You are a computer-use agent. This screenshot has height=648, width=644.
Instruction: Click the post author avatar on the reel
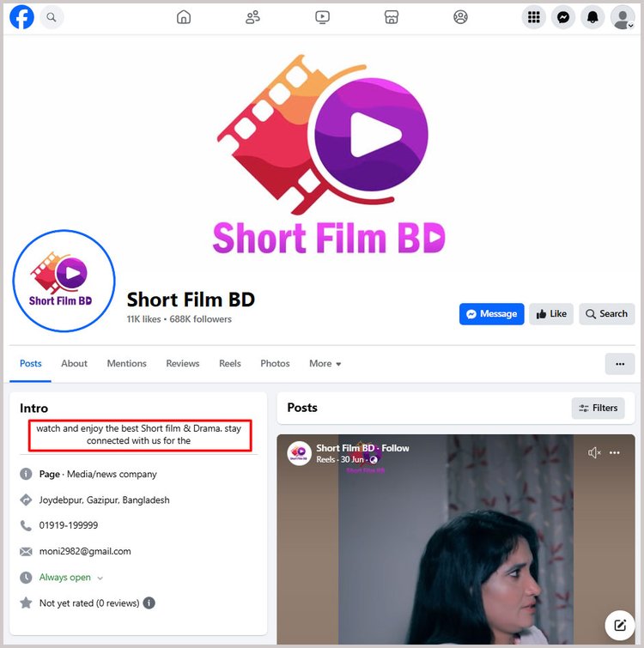[299, 453]
